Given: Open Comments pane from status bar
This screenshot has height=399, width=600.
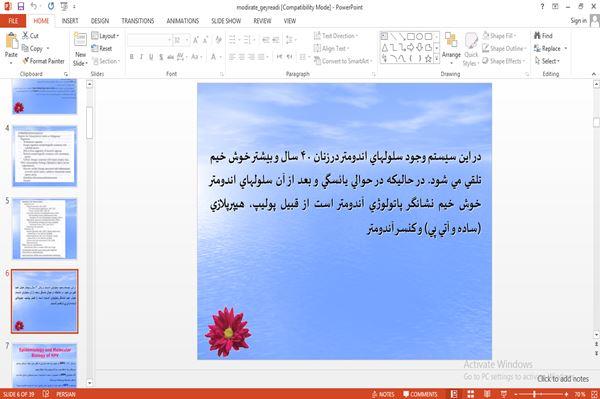Looking at the screenshot, I should click(420, 394).
